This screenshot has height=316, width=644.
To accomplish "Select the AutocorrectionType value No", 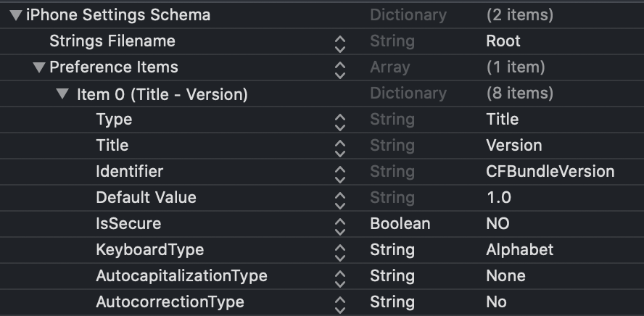I will click(x=496, y=302).
